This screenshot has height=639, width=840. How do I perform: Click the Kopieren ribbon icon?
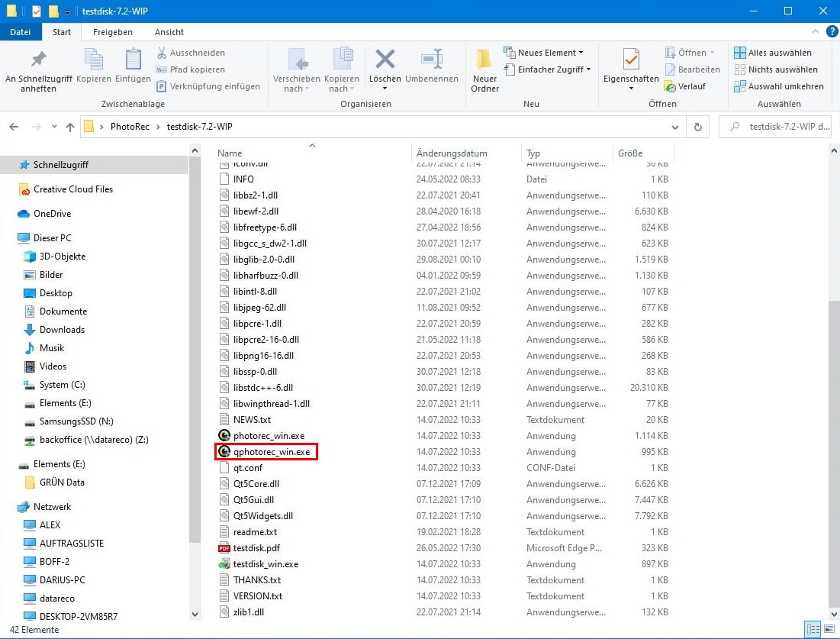[94, 60]
